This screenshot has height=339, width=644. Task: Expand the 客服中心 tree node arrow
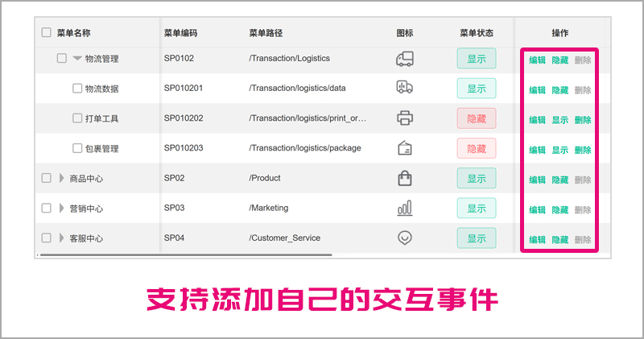pos(62,238)
